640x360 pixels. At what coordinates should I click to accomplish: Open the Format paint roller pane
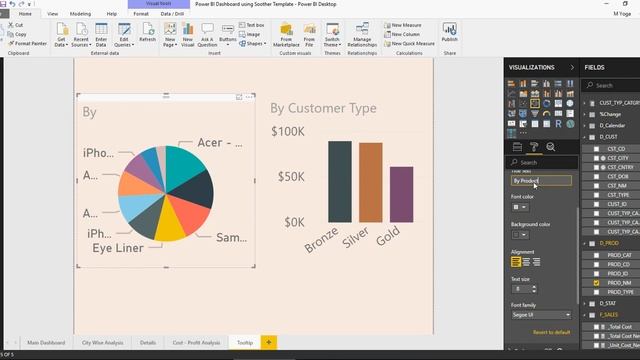pos(534,147)
